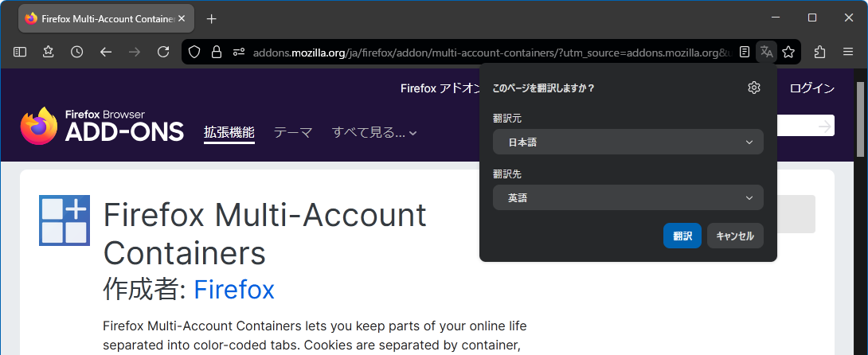Reload the current page

click(x=163, y=52)
